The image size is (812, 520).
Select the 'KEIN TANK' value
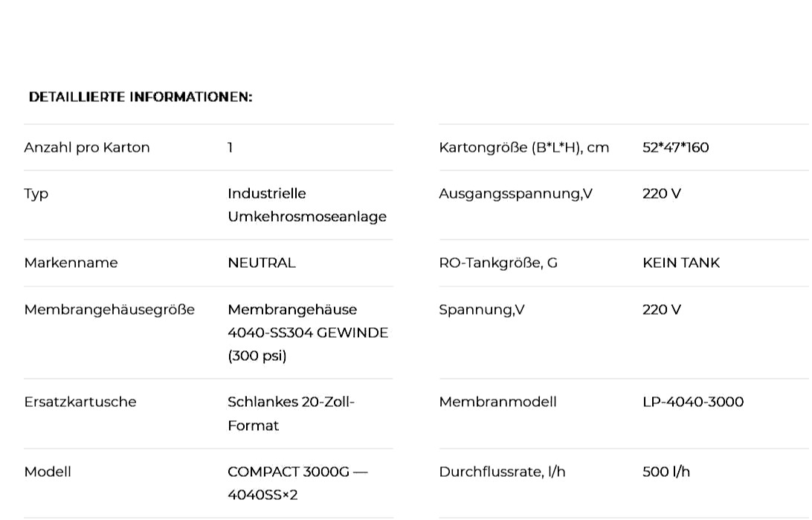click(x=681, y=263)
